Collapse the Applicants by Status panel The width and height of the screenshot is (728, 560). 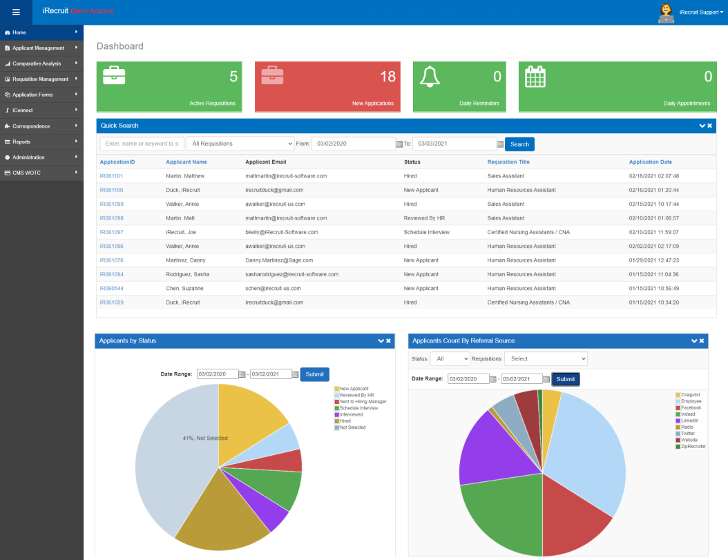point(381,341)
